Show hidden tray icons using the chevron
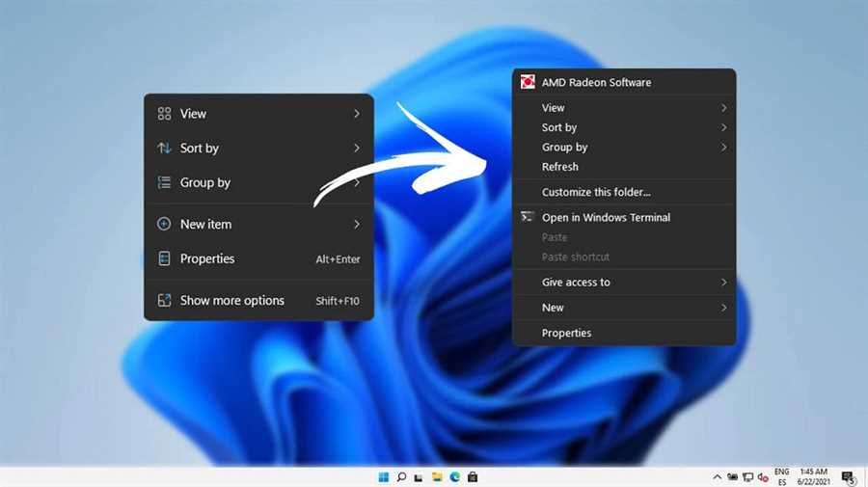Screen dimensions: 868x487 [x=717, y=477]
